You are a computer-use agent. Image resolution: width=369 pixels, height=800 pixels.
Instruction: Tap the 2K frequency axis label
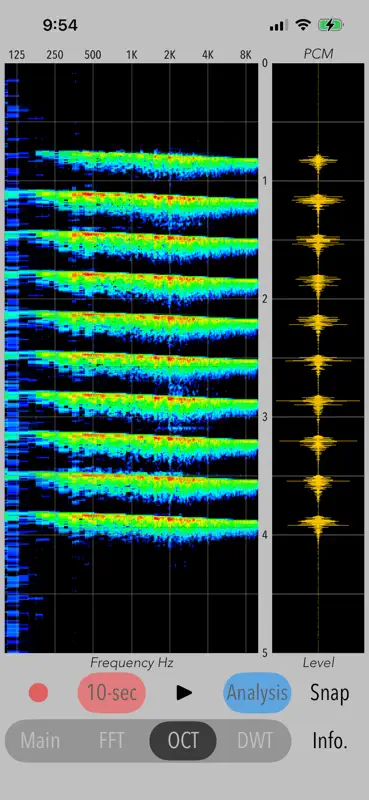click(169, 55)
